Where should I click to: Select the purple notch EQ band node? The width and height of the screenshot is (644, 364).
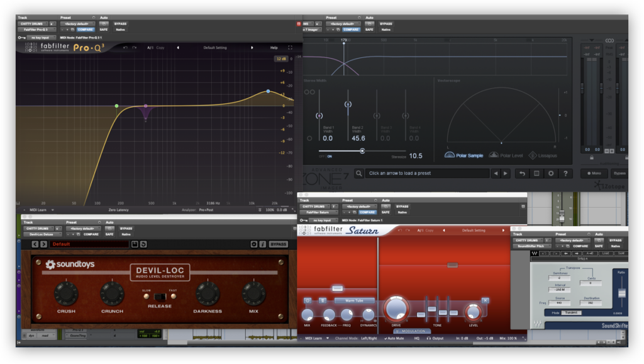[x=146, y=106]
